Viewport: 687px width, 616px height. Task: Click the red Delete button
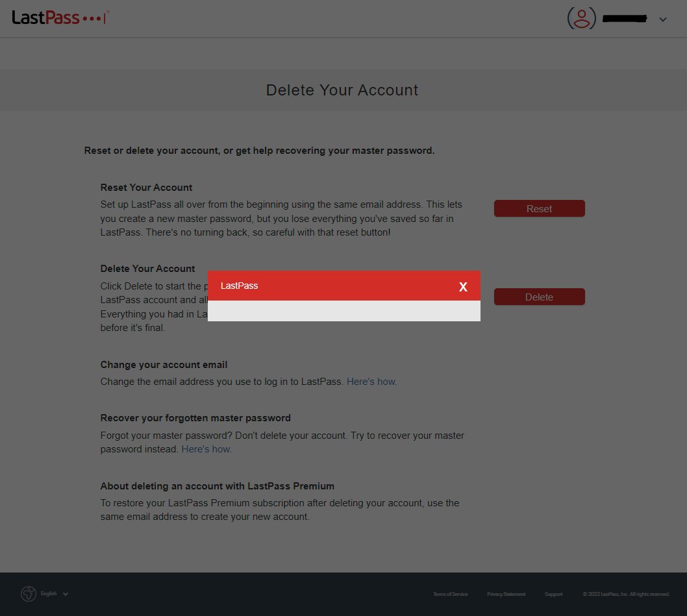click(540, 297)
